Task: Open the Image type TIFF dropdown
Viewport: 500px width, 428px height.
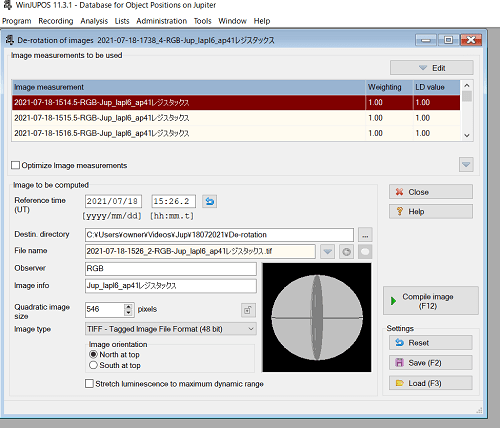Action: tap(171, 329)
